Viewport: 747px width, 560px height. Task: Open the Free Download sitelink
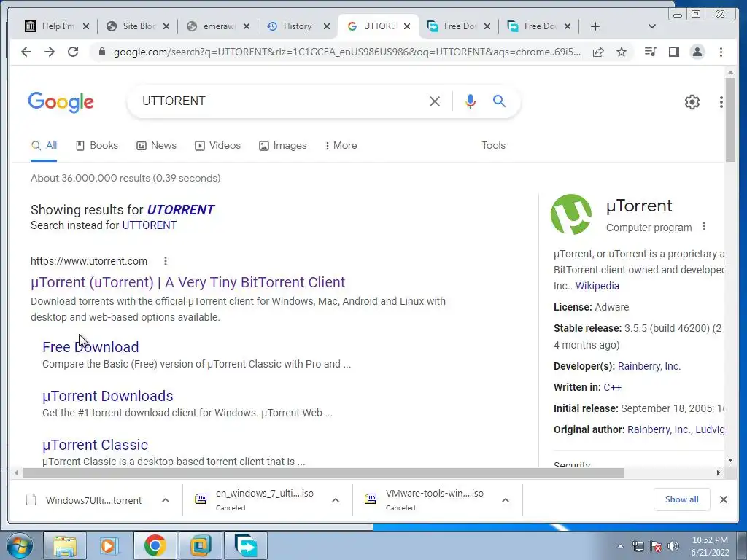coord(90,346)
